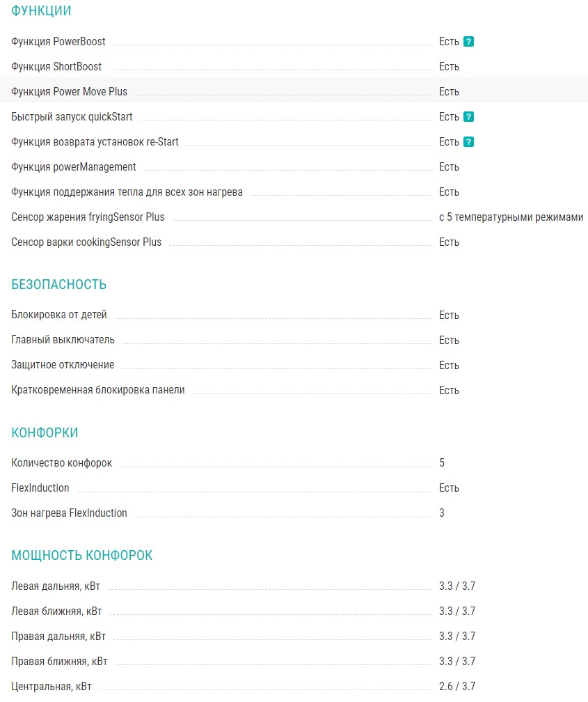Click the Кратковременная блокировка панели label

pyautogui.click(x=98, y=390)
